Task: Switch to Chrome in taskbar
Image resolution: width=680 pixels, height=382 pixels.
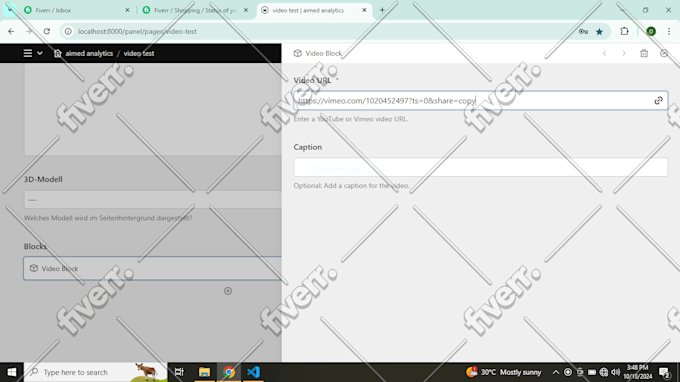Action: [x=229, y=372]
